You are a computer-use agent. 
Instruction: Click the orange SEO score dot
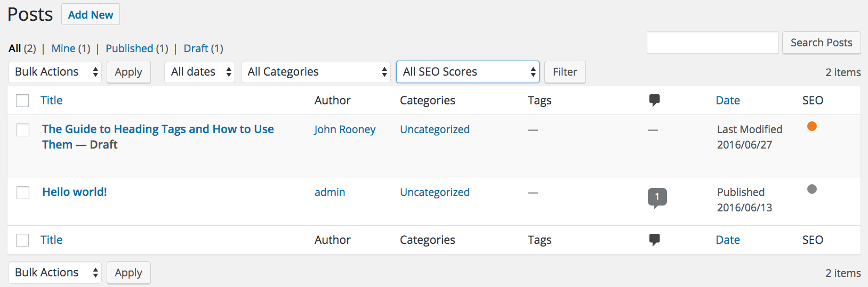pos(811,126)
